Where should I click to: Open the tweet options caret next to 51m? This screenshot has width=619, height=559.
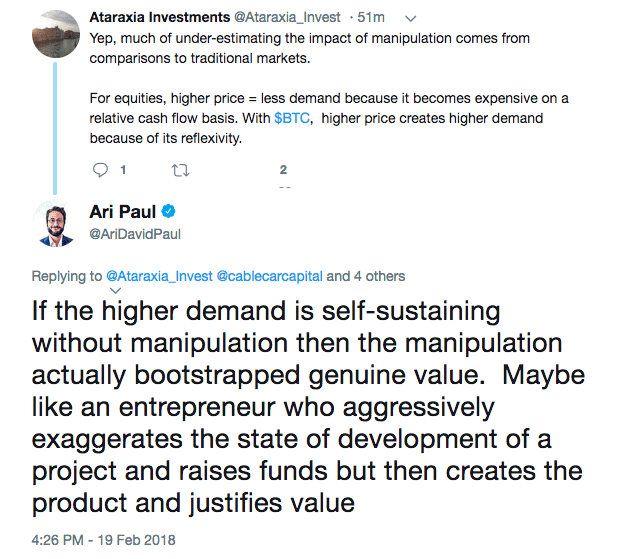point(414,17)
